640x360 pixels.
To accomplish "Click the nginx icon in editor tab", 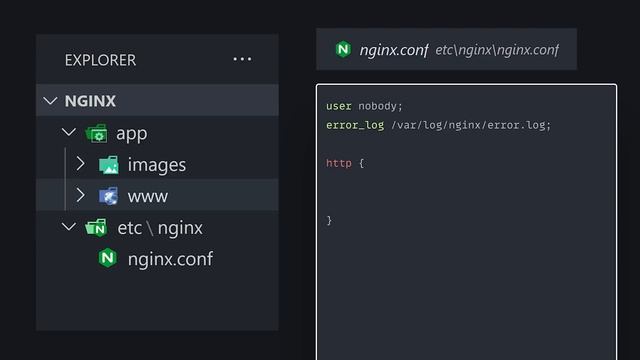I will (343, 49).
